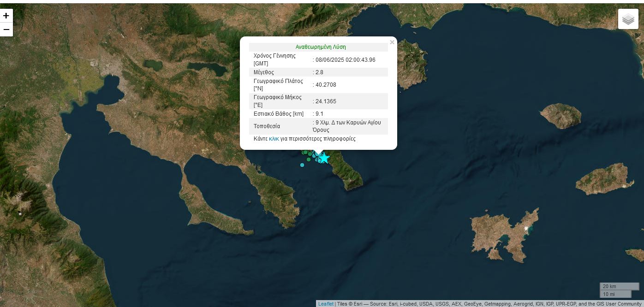Follow the 'κλικ' link for more information

pyautogui.click(x=274, y=138)
